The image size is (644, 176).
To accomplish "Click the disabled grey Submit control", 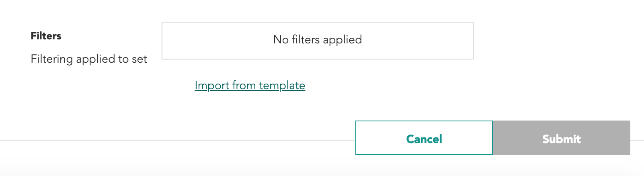I will [x=561, y=138].
